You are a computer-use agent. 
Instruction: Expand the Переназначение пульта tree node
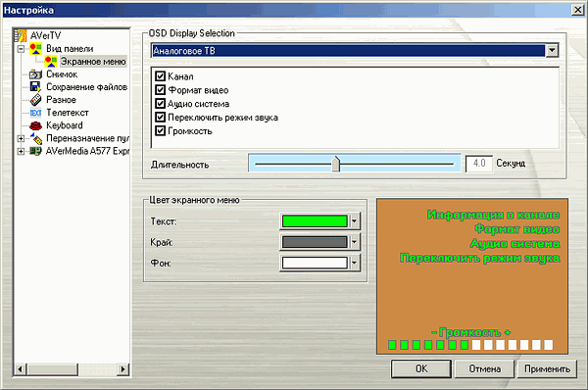click(x=21, y=138)
